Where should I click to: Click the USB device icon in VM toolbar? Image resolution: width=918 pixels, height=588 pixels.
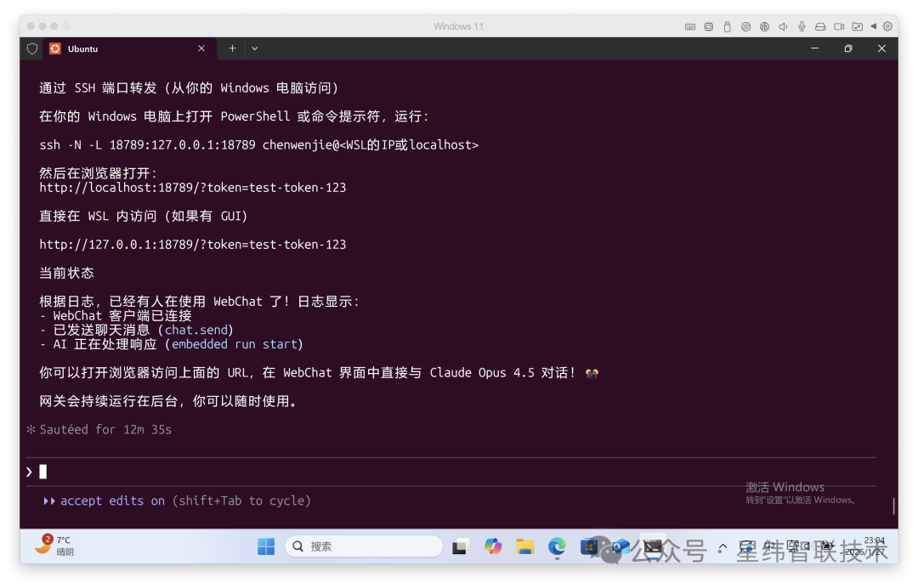tap(728, 26)
